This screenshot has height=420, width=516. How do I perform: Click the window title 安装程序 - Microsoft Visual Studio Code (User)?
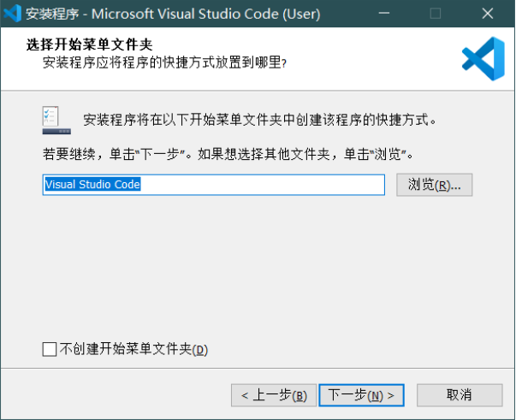click(173, 14)
